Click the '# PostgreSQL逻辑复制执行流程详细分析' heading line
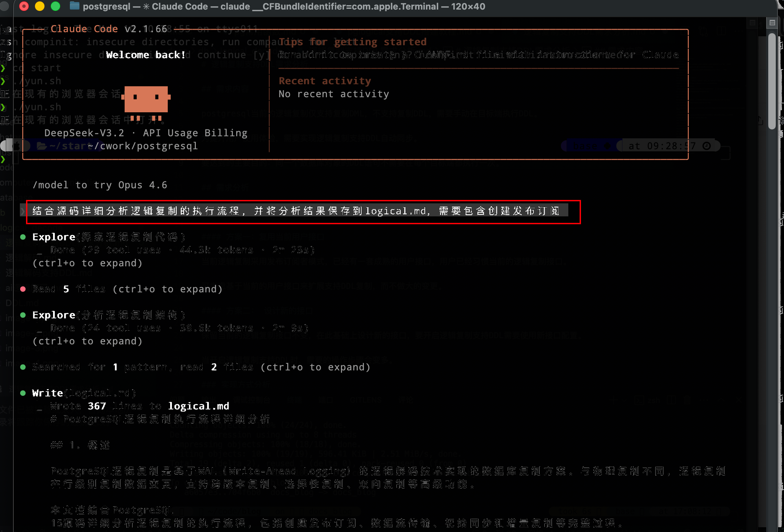This screenshot has width=784, height=532. [x=160, y=419]
